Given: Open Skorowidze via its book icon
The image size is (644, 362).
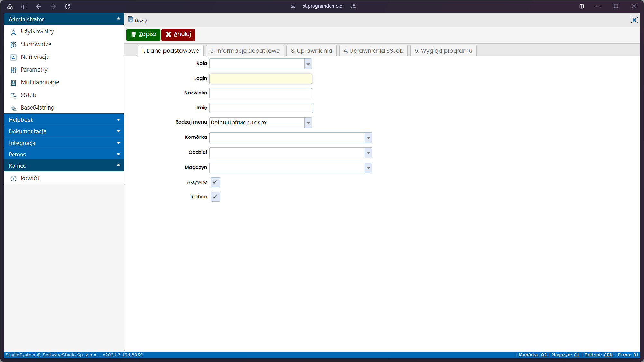Looking at the screenshot, I should (14, 44).
